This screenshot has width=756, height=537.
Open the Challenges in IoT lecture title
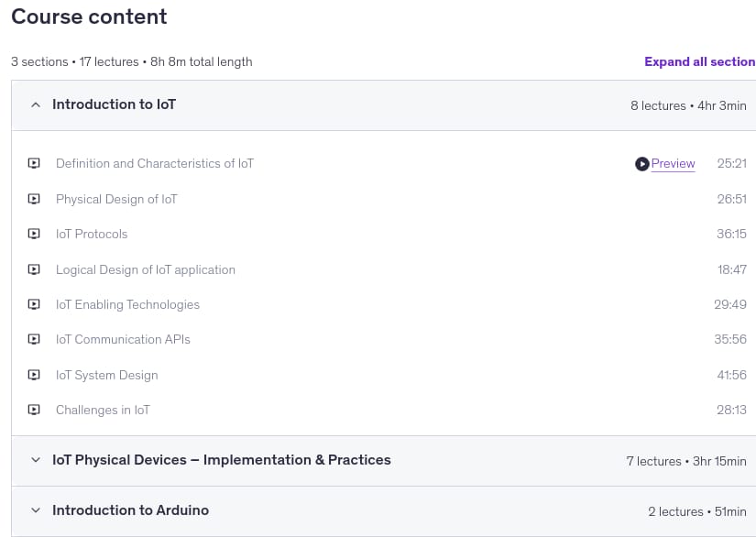coord(104,410)
